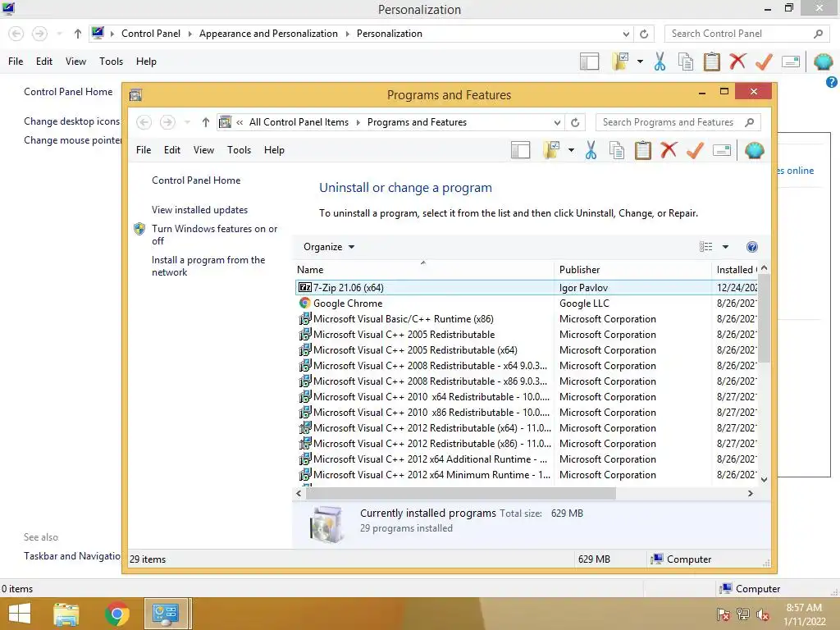Click the help question mark in Personalization window
Screen dimensions: 840x630
pyautogui.click(x=832, y=82)
